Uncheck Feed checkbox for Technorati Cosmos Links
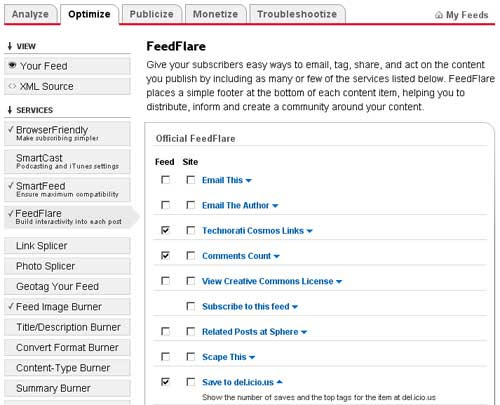The height and width of the screenshot is (405, 500). click(x=165, y=230)
